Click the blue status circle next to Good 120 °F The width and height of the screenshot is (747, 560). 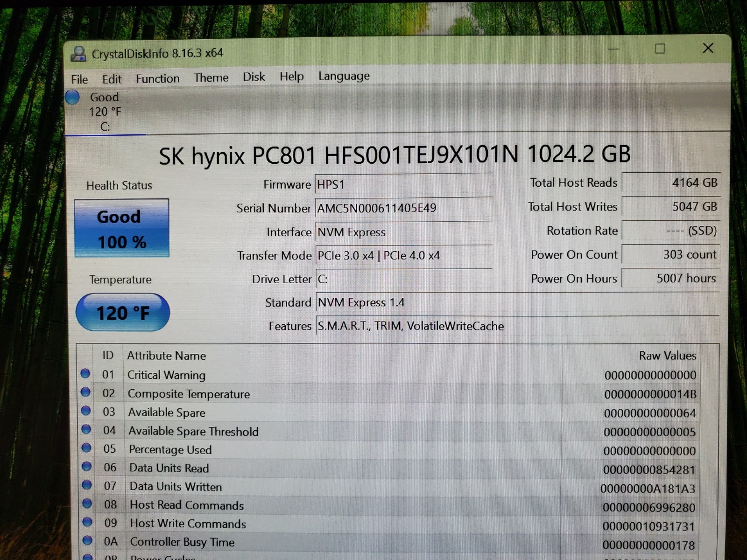72,97
